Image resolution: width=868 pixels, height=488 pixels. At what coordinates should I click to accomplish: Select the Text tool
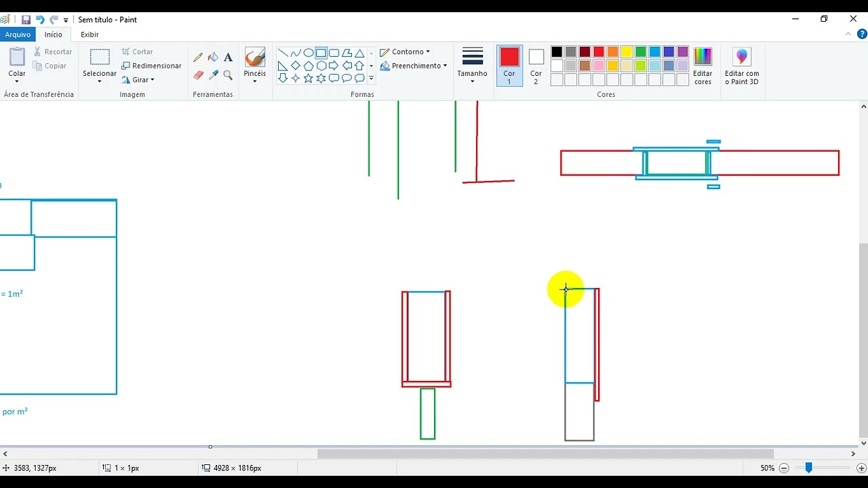[x=228, y=58]
